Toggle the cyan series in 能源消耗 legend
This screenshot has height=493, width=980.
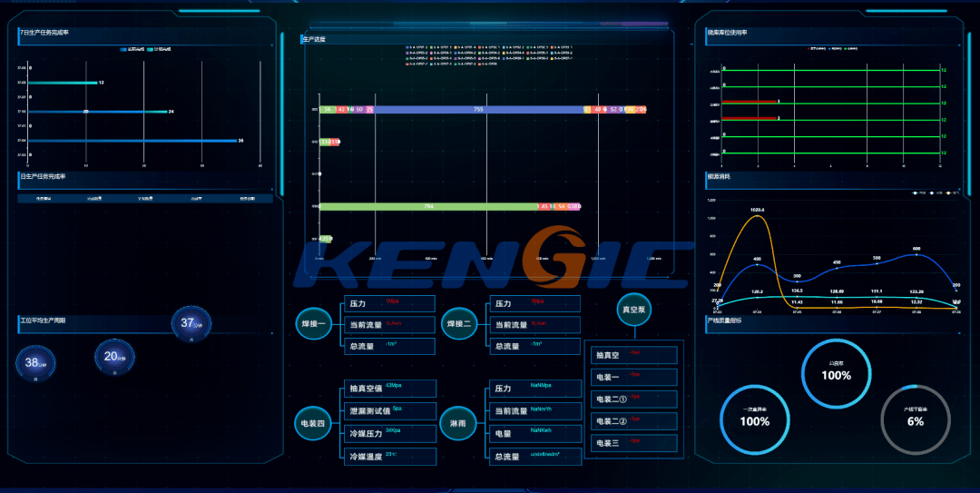point(919,192)
